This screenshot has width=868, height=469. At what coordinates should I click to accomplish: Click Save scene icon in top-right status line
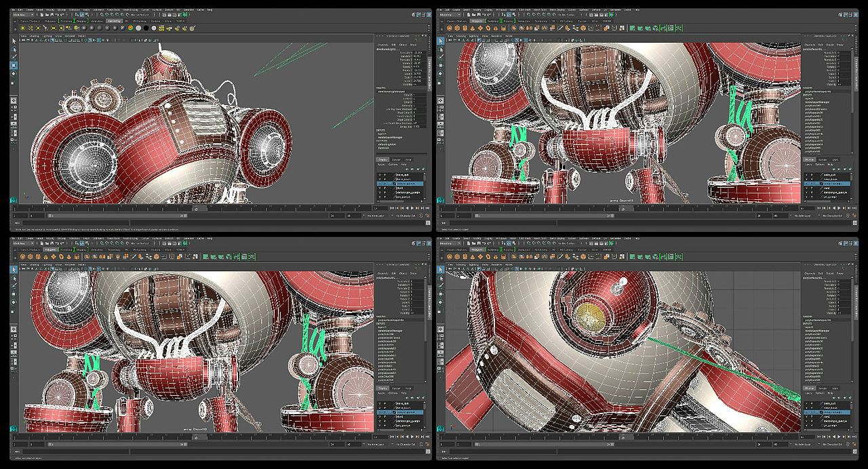point(479,14)
